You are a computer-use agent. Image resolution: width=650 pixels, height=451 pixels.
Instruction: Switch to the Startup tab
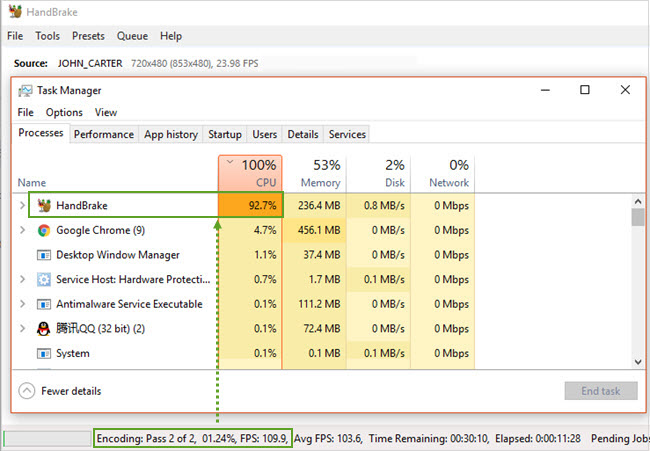coord(225,134)
